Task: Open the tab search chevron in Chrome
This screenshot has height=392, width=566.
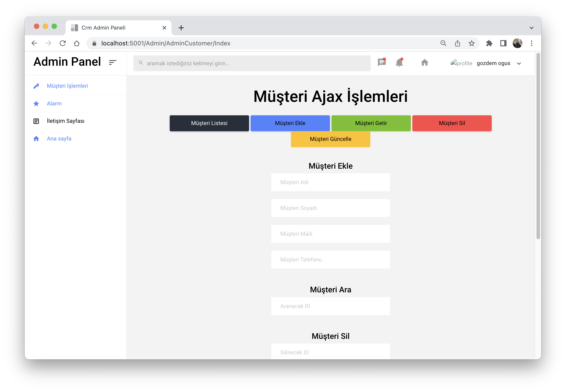Action: point(532,28)
